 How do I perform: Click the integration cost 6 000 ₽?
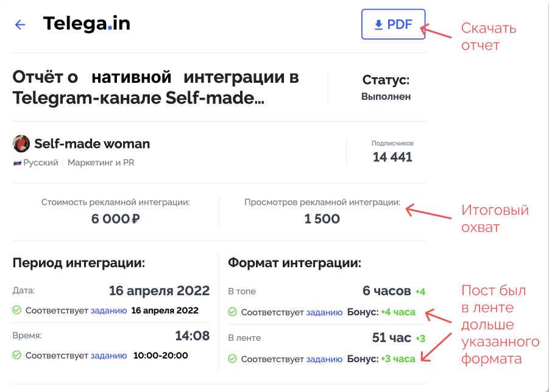116,219
